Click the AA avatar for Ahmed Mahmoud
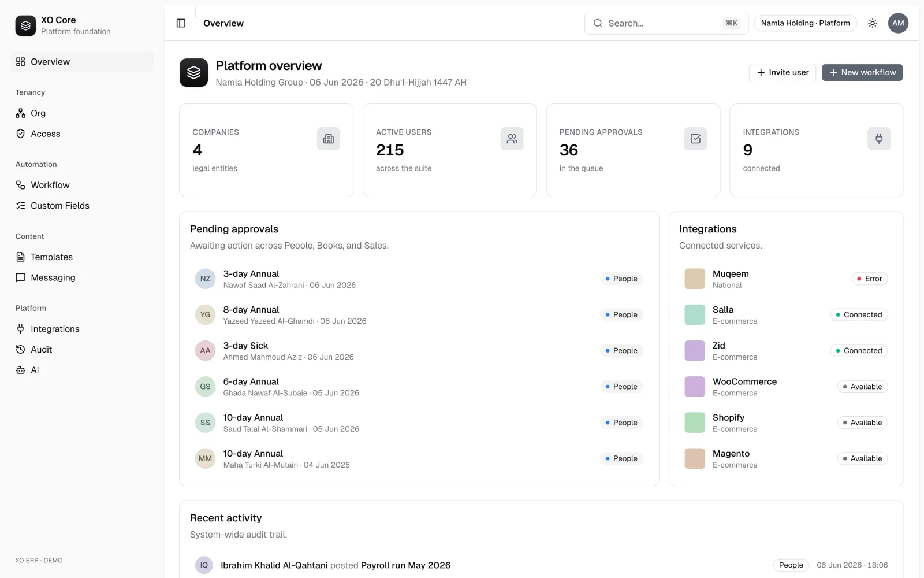 click(205, 351)
